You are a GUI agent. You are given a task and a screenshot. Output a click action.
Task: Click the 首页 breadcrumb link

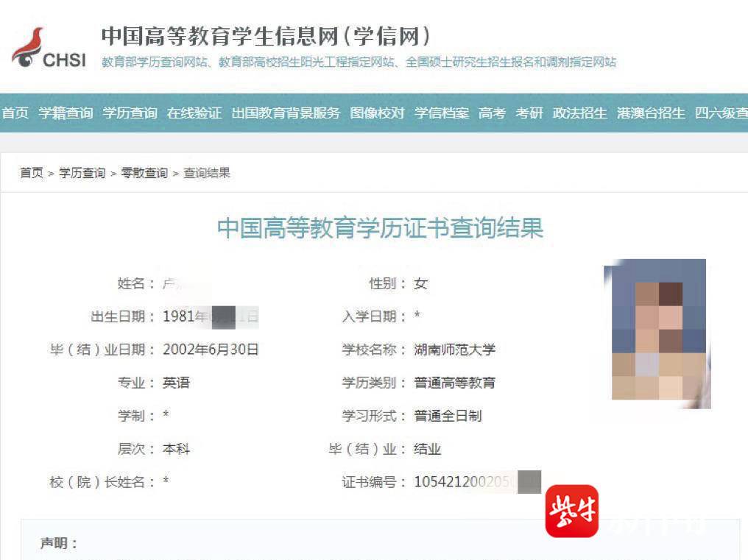point(32,173)
